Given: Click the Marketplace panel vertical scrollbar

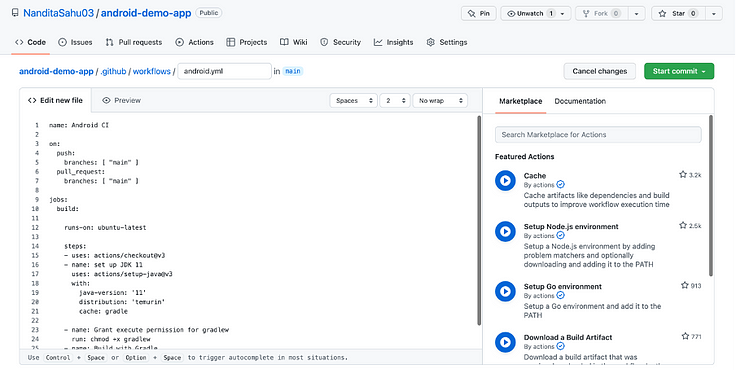Looking at the screenshot, I should coord(711,196).
